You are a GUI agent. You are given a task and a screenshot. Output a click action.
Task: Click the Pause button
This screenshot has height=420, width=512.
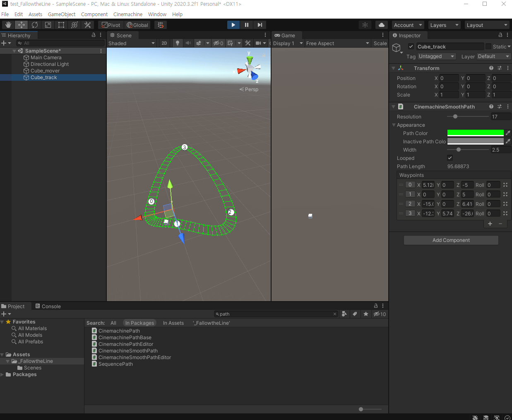tap(247, 25)
